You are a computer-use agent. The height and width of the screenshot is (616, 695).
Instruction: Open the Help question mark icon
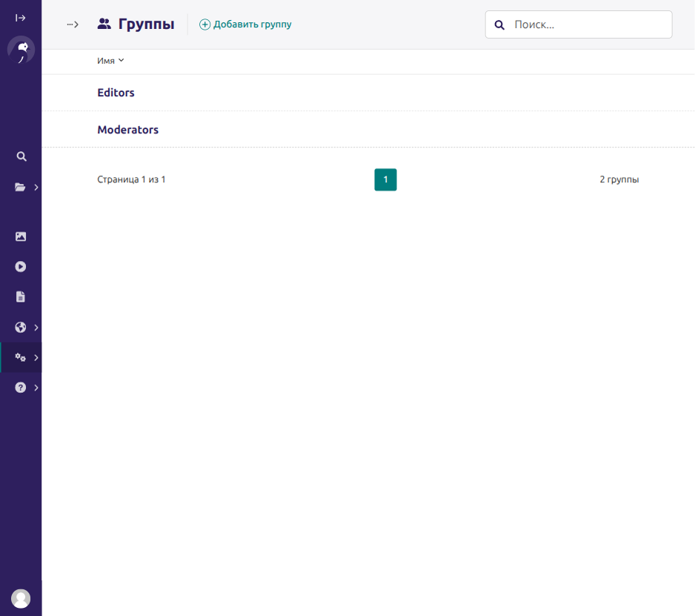coord(21,388)
